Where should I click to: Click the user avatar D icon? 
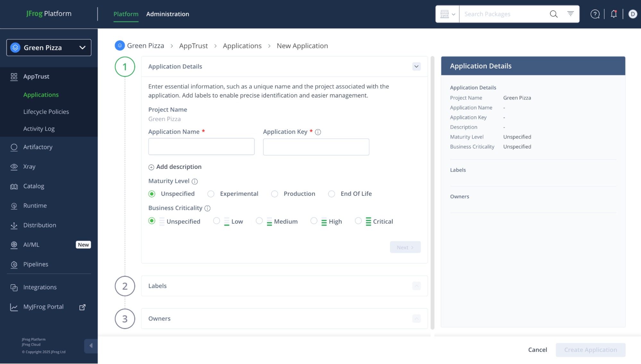tap(632, 14)
